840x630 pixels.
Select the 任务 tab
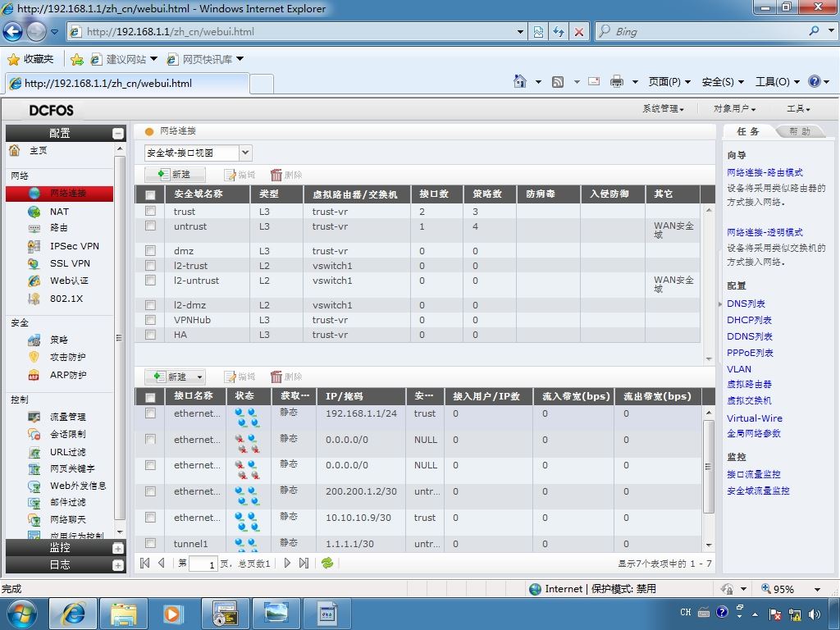[748, 131]
